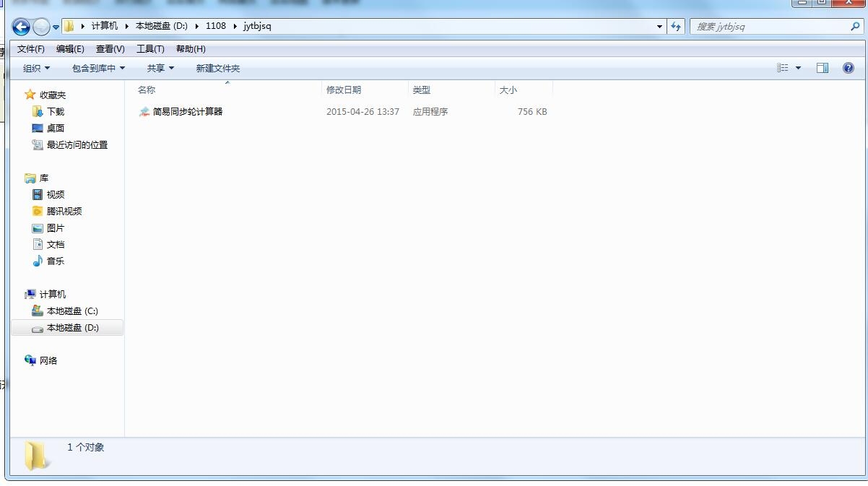Refresh the folder view
Screen dimensions: 868x486
coord(675,26)
